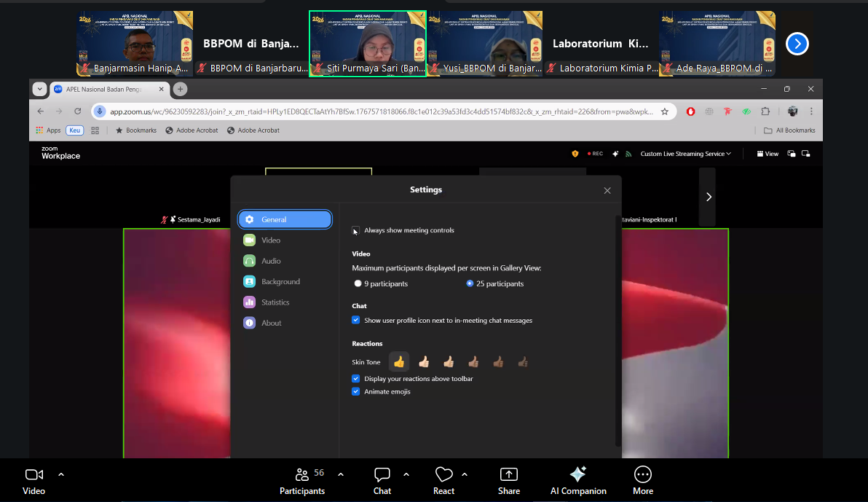868x502 pixels.
Task: Expand the arrow next to Video
Action: pos(61,474)
